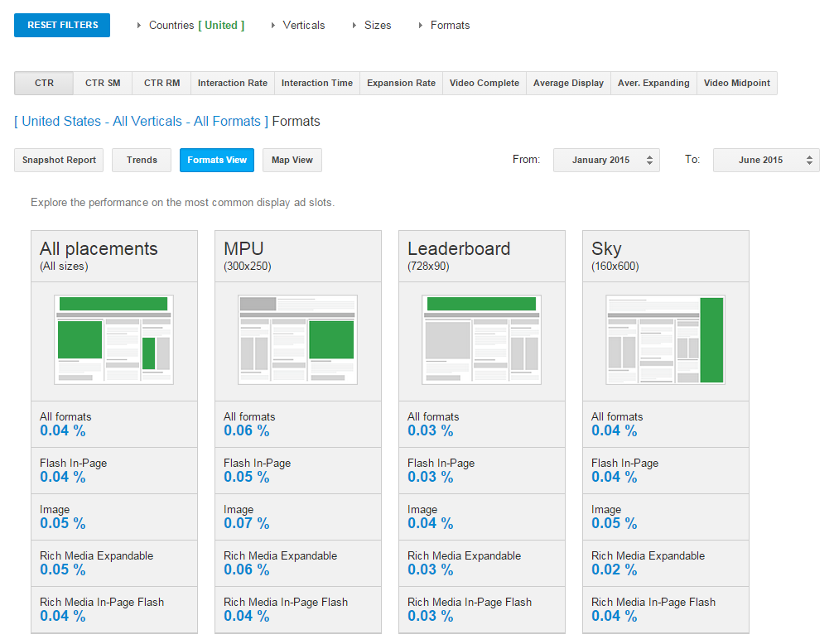Open the To month dropdown
The image size is (834, 644).
[x=766, y=161]
